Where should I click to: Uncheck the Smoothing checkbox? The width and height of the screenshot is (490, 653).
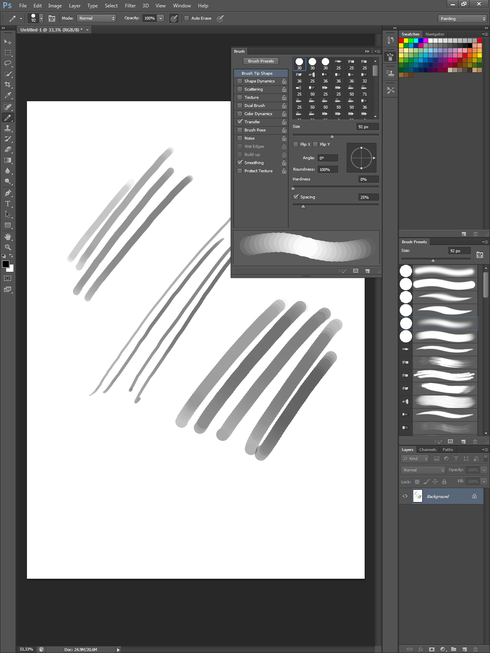click(240, 162)
